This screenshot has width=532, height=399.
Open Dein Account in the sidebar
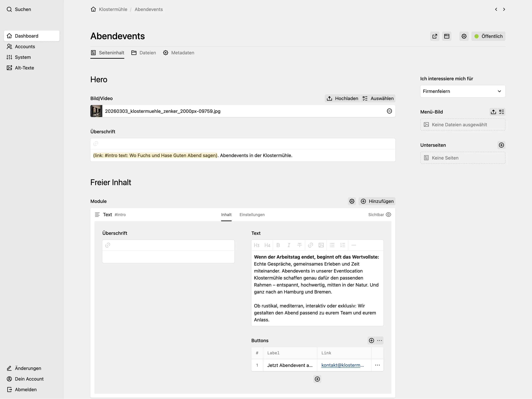point(32,379)
